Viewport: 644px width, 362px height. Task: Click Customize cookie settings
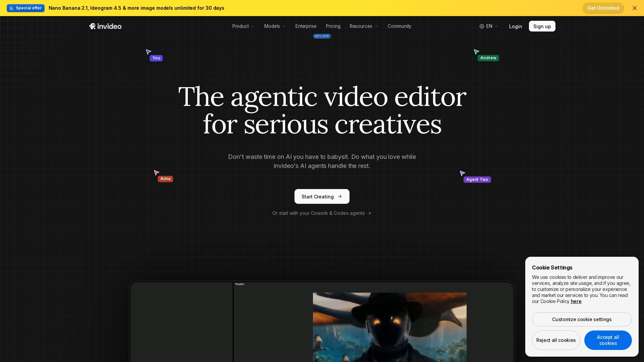(582, 319)
